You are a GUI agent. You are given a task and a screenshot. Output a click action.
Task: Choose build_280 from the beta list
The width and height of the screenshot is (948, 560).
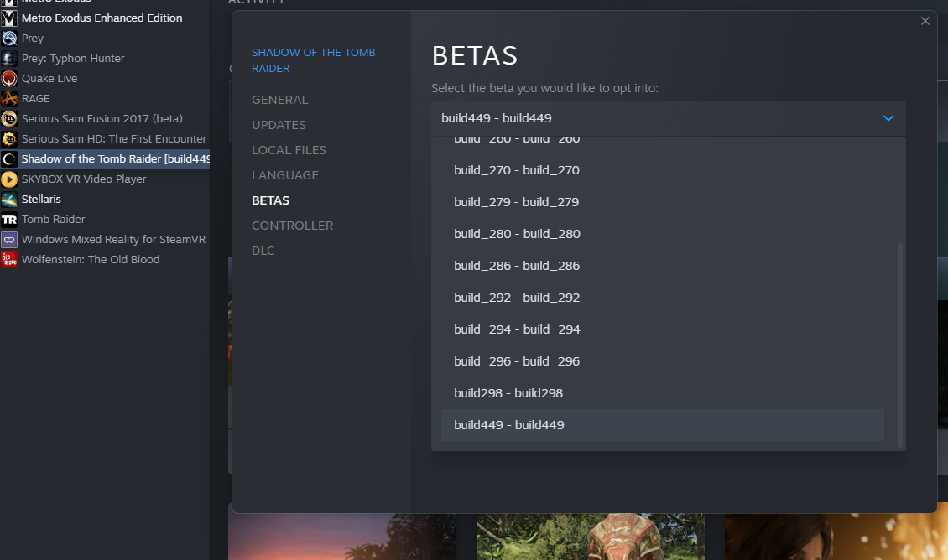[663, 234]
